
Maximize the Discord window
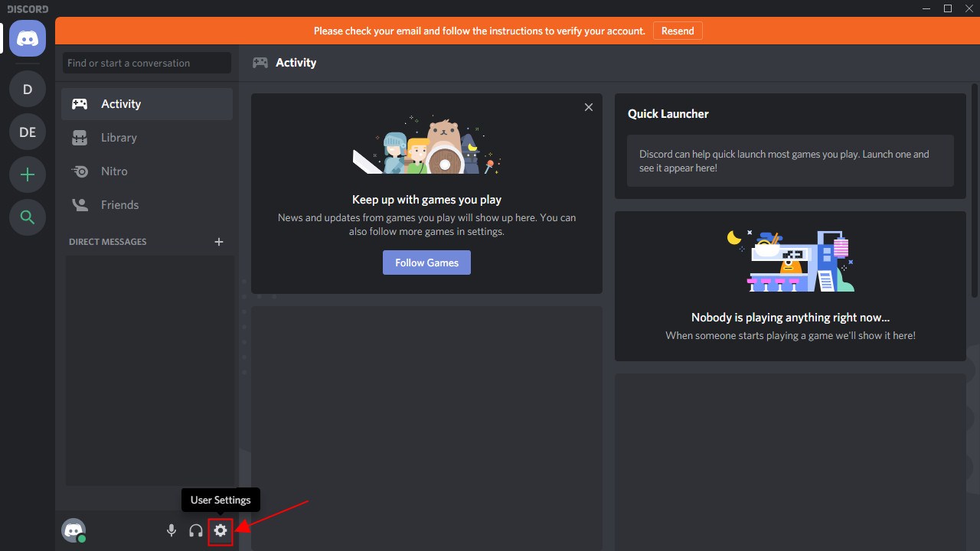(x=948, y=8)
